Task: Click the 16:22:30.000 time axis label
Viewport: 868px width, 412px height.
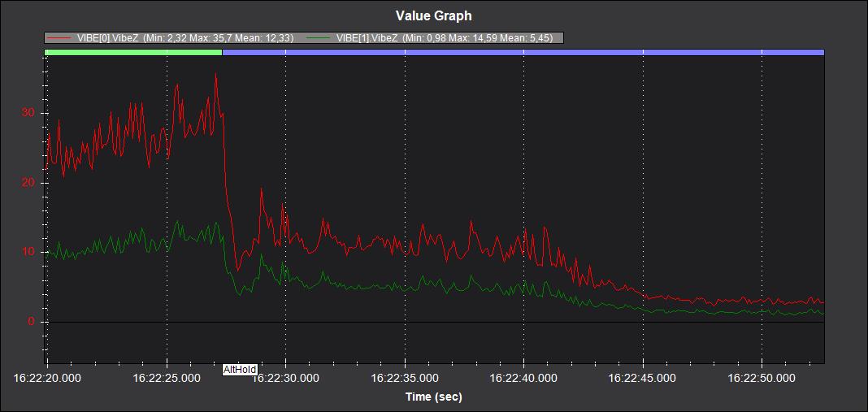Action: 285,378
